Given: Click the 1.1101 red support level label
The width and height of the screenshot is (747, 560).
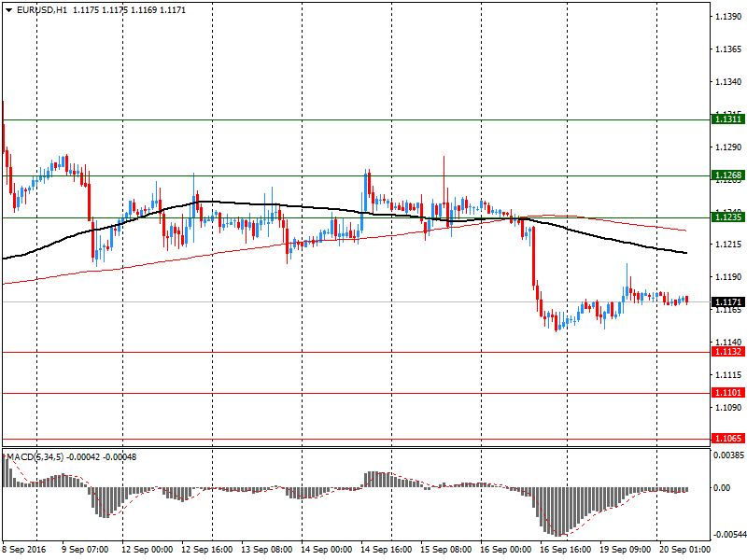Looking at the screenshot, I should [x=728, y=392].
